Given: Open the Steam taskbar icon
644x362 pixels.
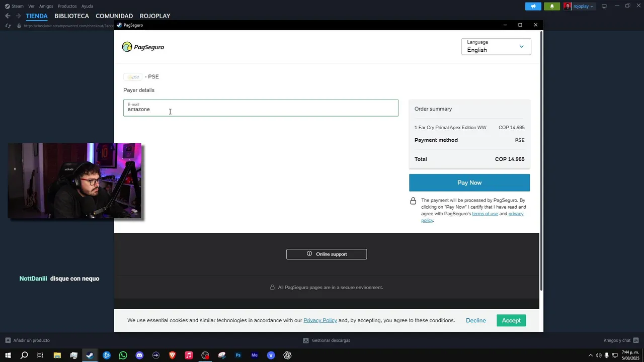Looking at the screenshot, I should (x=90, y=355).
